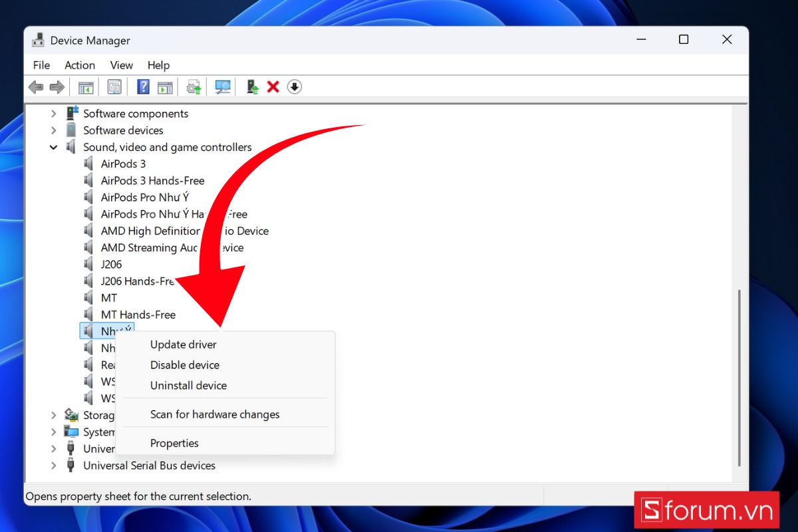Click the System devices category icon

click(x=72, y=432)
